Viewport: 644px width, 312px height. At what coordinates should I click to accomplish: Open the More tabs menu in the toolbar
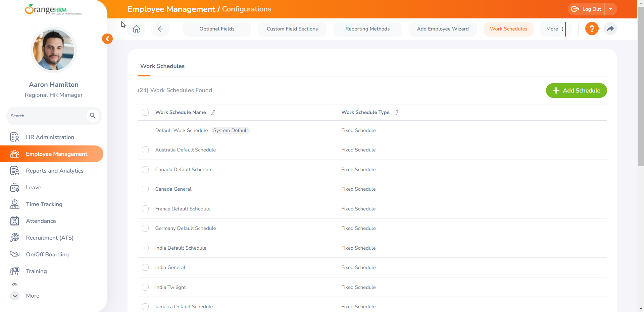pyautogui.click(x=555, y=29)
